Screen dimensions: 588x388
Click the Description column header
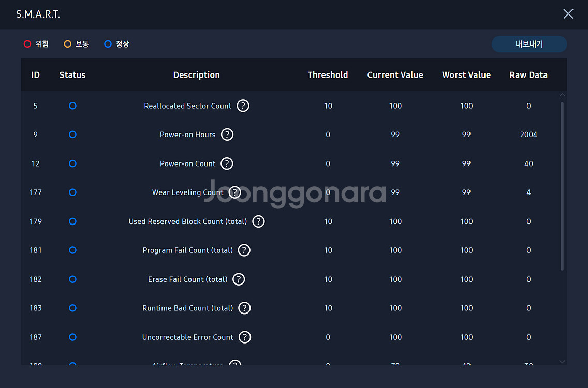point(196,75)
